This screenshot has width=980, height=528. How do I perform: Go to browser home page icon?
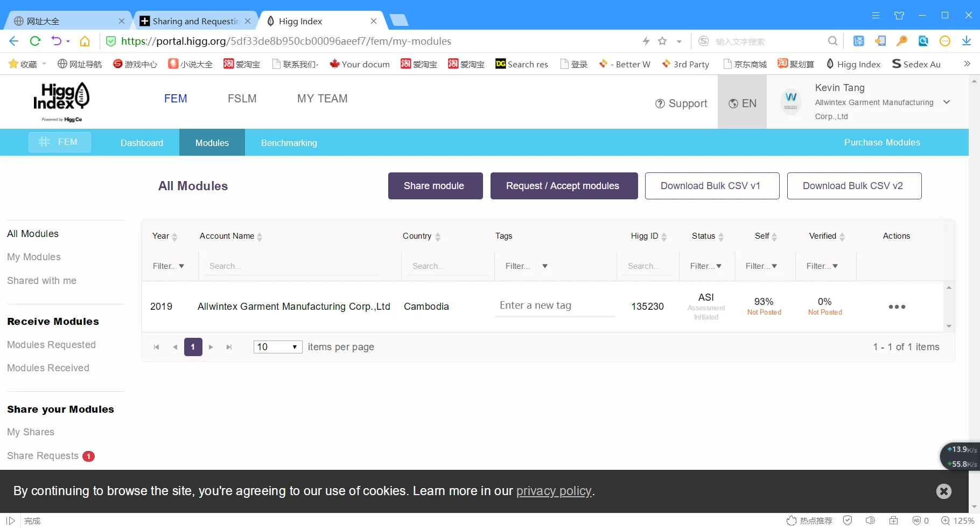point(85,41)
